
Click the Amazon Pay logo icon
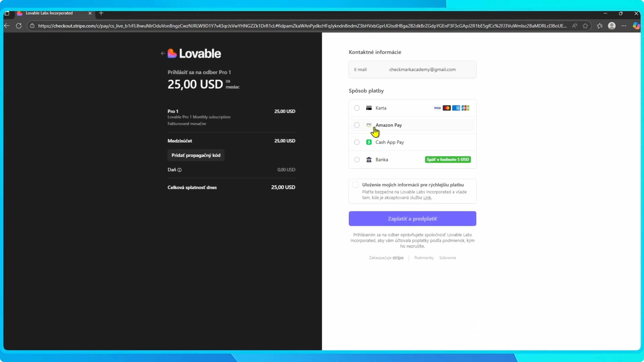click(x=369, y=125)
